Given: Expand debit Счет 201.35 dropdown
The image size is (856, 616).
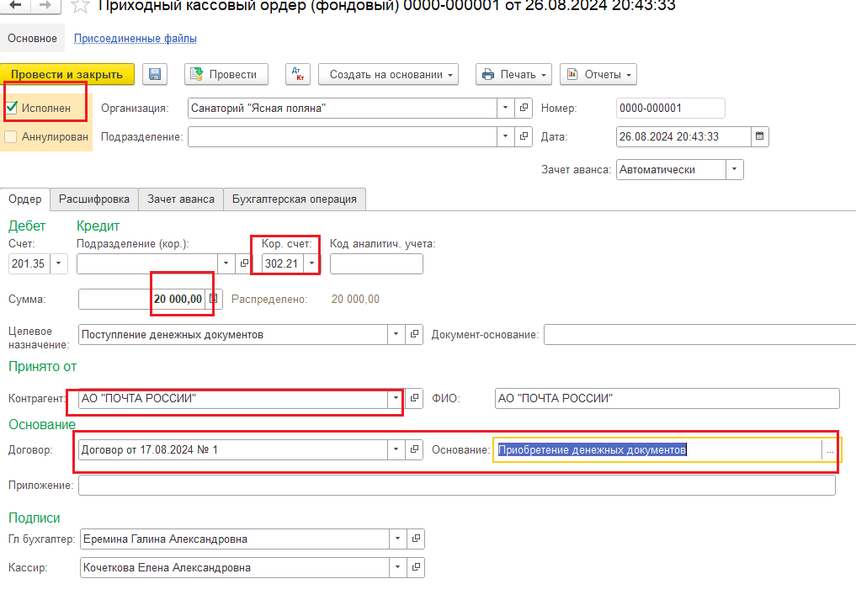Looking at the screenshot, I should coord(58,263).
